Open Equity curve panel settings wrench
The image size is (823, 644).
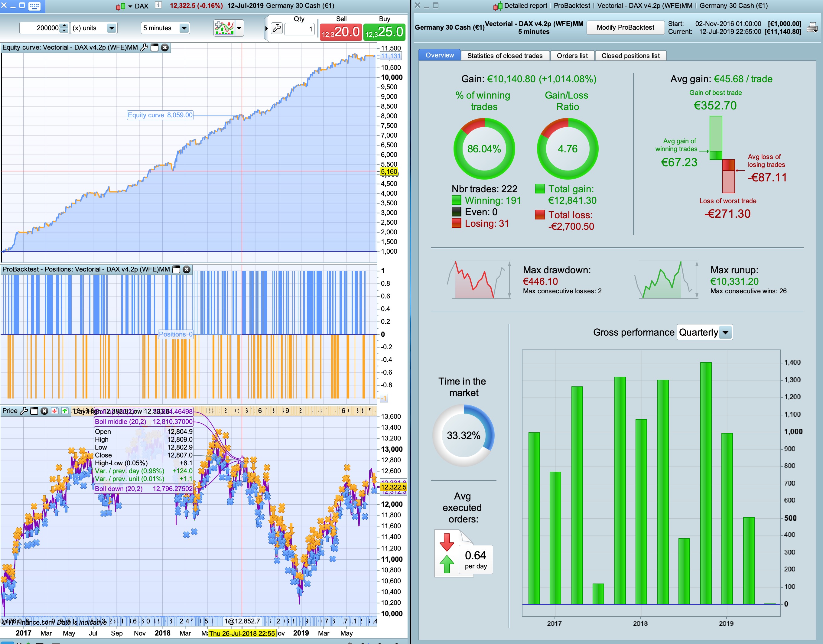click(144, 47)
